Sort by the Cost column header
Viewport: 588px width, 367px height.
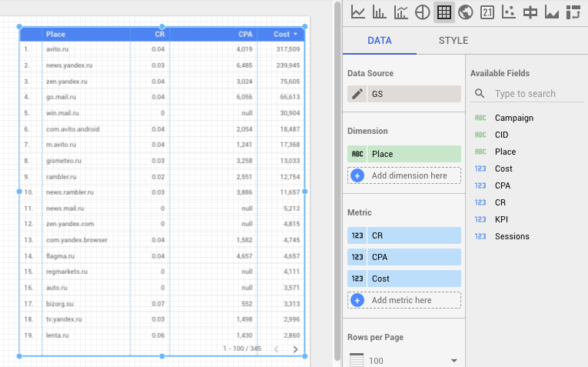pyautogui.click(x=281, y=34)
